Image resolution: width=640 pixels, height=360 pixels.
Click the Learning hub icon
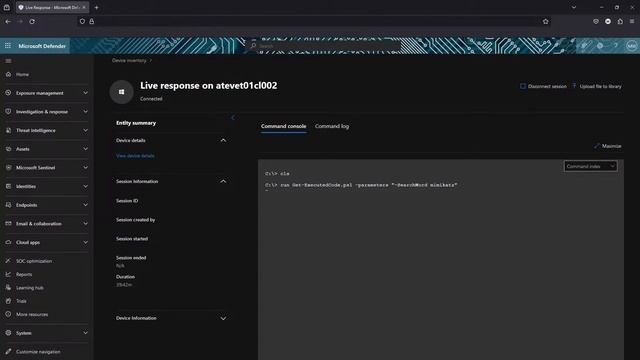pyautogui.click(x=8, y=287)
